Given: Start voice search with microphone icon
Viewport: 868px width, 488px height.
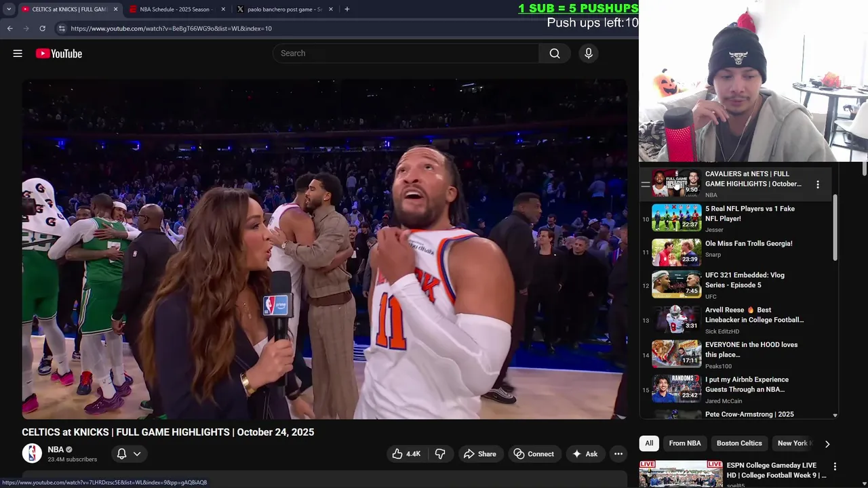Looking at the screenshot, I should pyautogui.click(x=589, y=54).
